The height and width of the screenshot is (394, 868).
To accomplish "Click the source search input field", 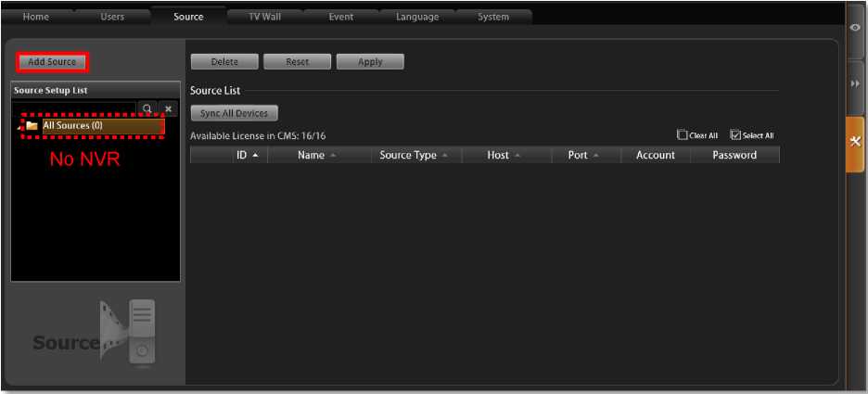I will 74,108.
